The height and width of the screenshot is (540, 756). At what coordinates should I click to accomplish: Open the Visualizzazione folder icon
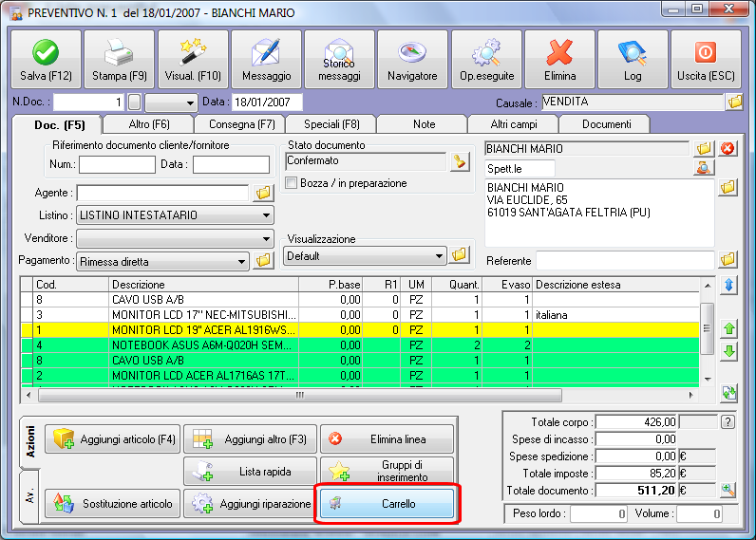pos(459,254)
